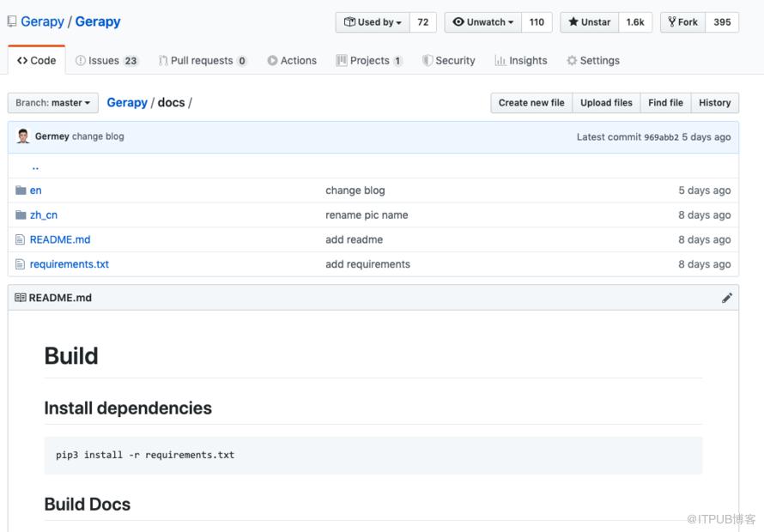Open the Insights tab
This screenshot has width=764, height=532.
[521, 60]
